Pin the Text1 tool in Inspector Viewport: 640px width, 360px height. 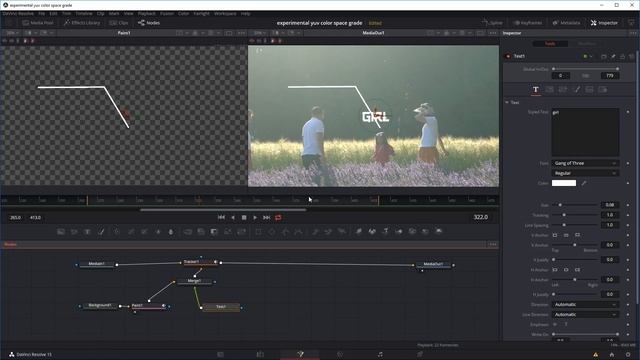(613, 56)
